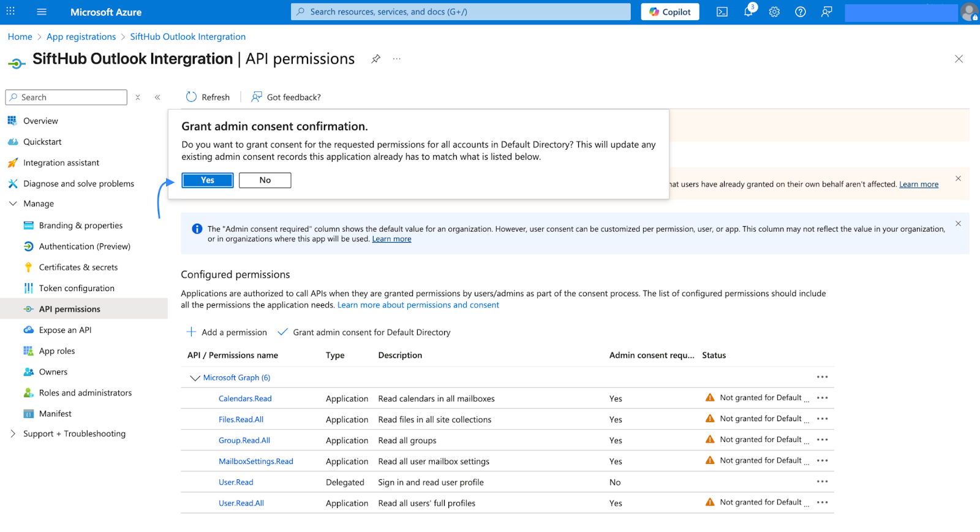This screenshot has height=532, width=980.
Task: Open more options for Group.Read.All row
Action: click(822, 439)
